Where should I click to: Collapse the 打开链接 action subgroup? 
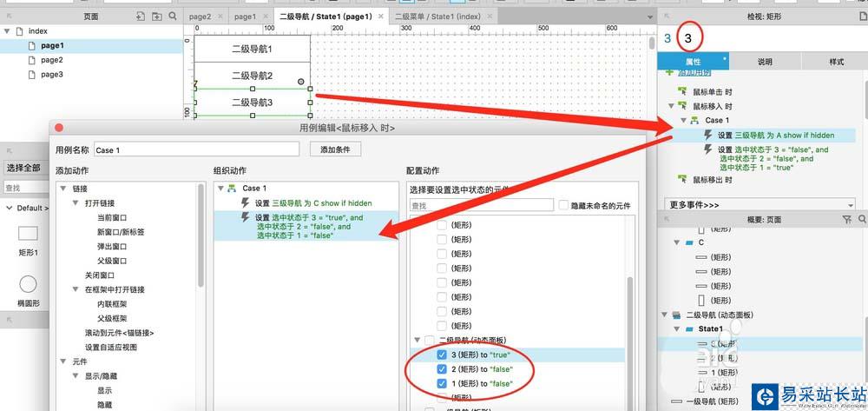(x=75, y=202)
